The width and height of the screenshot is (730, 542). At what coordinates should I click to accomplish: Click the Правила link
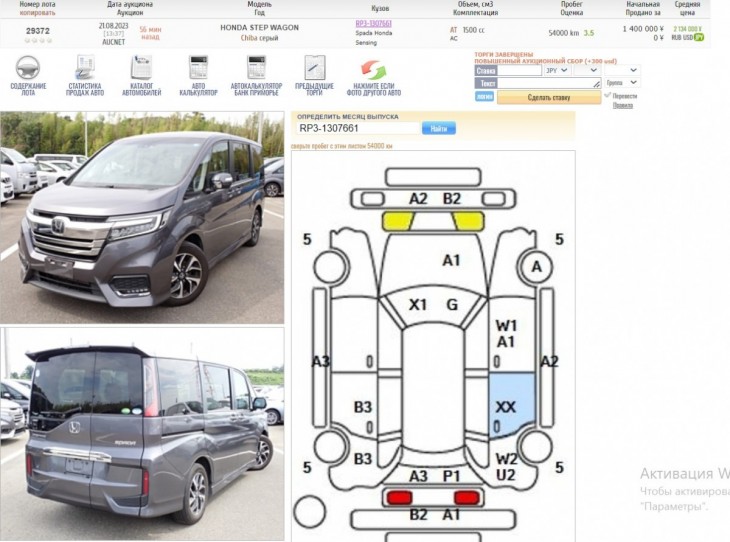click(x=622, y=105)
